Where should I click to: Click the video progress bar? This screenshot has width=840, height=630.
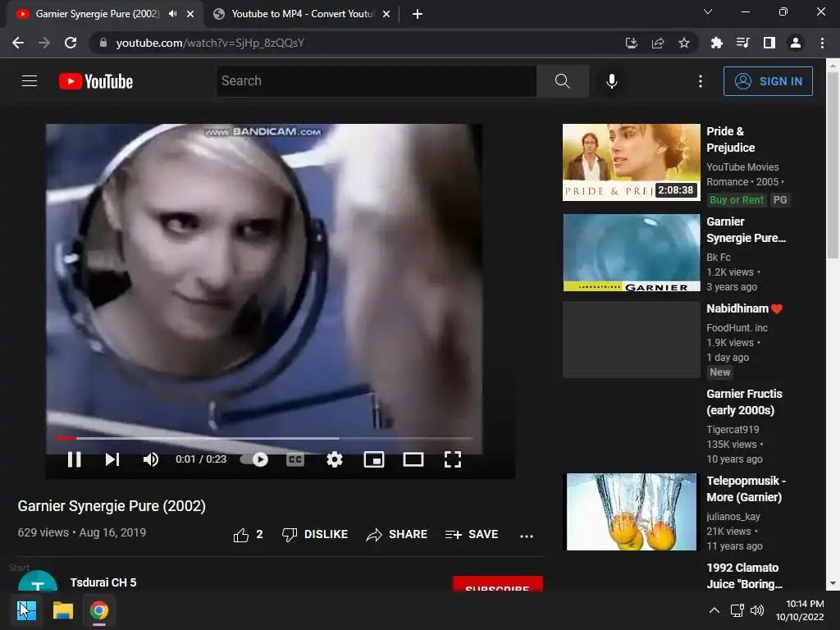[x=263, y=438]
